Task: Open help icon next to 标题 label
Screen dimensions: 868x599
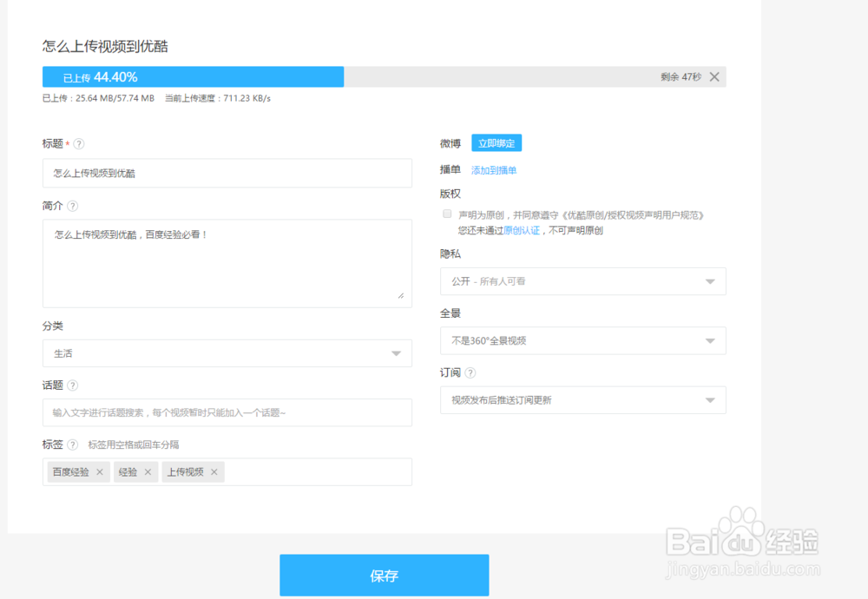Action: click(x=79, y=144)
